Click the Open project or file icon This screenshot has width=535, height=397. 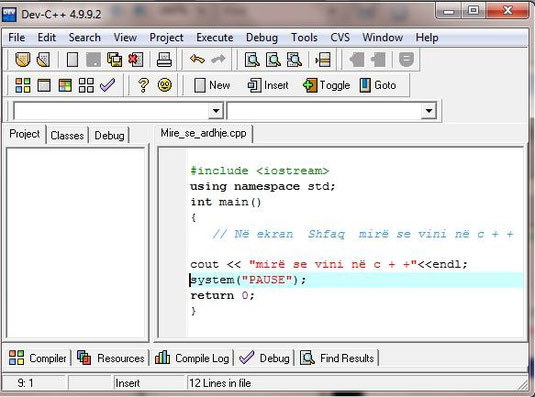[x=43, y=60]
